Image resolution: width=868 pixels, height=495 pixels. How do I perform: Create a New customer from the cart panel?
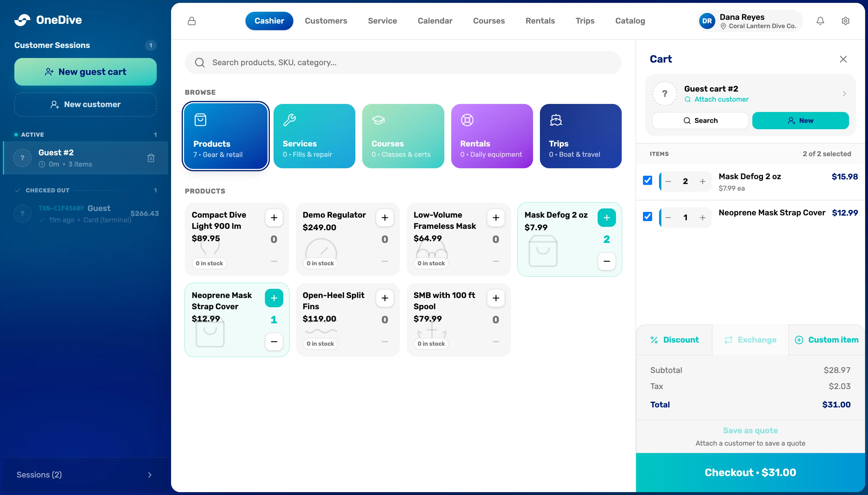pos(800,121)
